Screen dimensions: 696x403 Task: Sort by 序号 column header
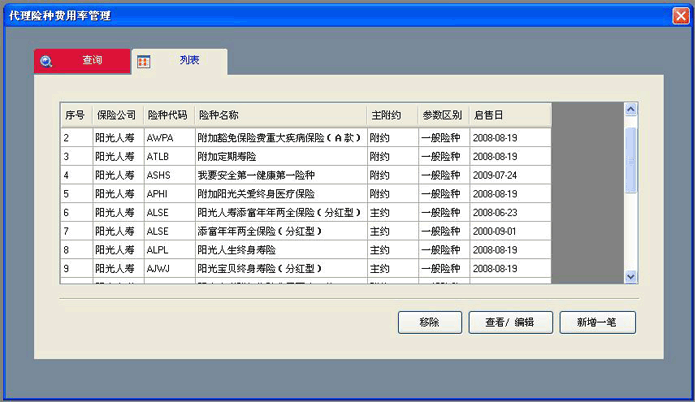tap(77, 115)
